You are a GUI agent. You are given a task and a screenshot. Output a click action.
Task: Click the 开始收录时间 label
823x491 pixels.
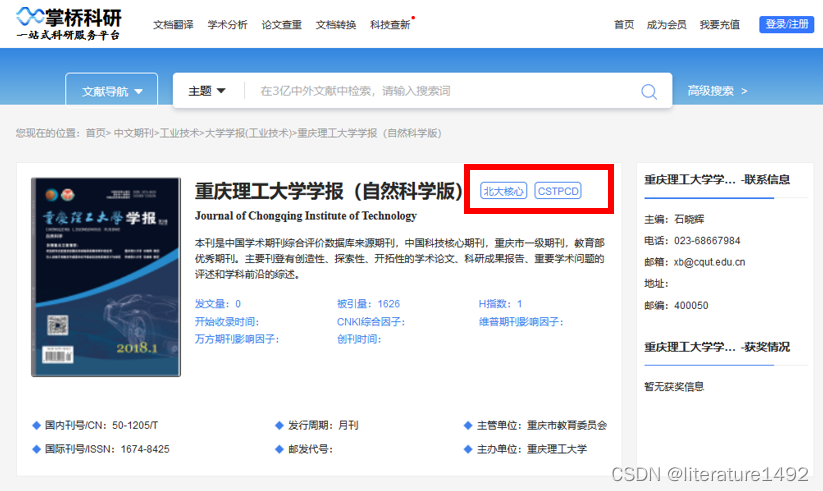pyautogui.click(x=227, y=322)
